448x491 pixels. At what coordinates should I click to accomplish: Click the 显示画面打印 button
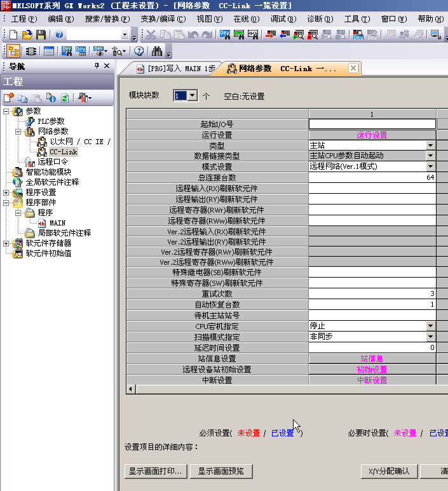pos(156,471)
